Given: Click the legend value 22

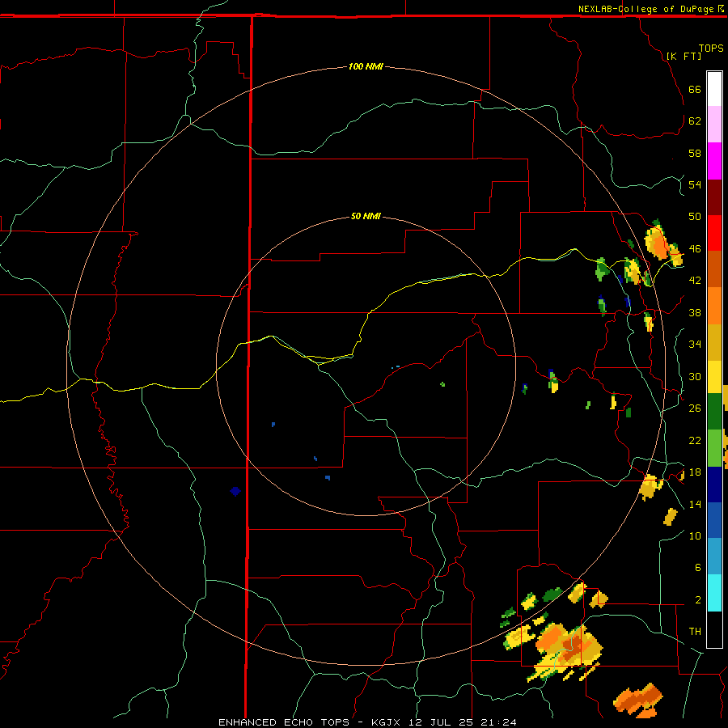Looking at the screenshot, I should pyautogui.click(x=695, y=440).
